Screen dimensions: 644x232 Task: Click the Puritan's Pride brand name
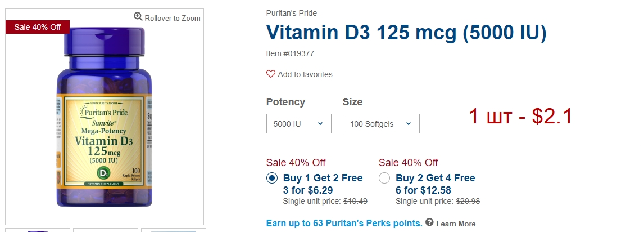(291, 13)
